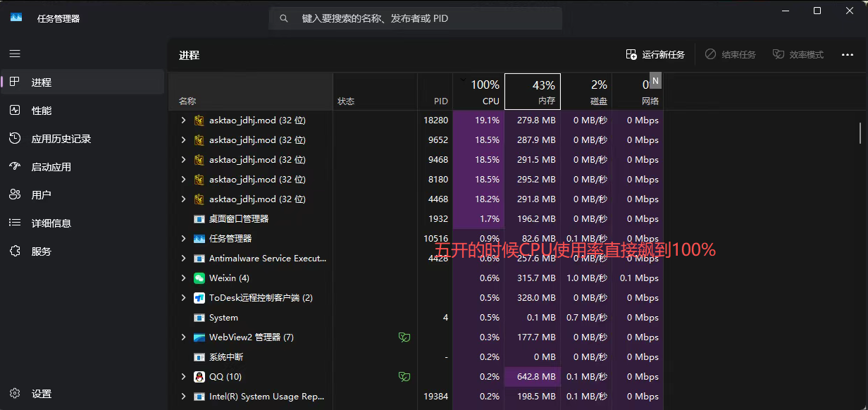The height and width of the screenshot is (410, 868).
Task: Open the 用户 users page
Action: coord(41,195)
